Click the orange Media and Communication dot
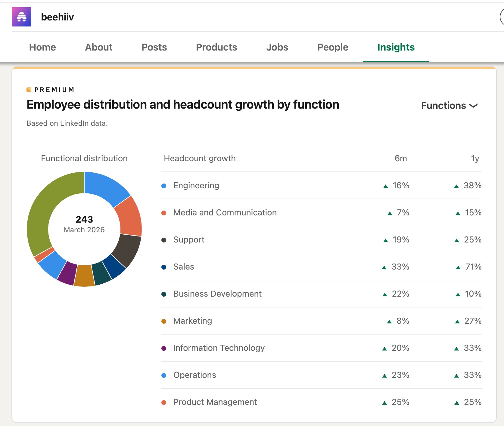Screen dimensions: 504x426 [x=164, y=213]
